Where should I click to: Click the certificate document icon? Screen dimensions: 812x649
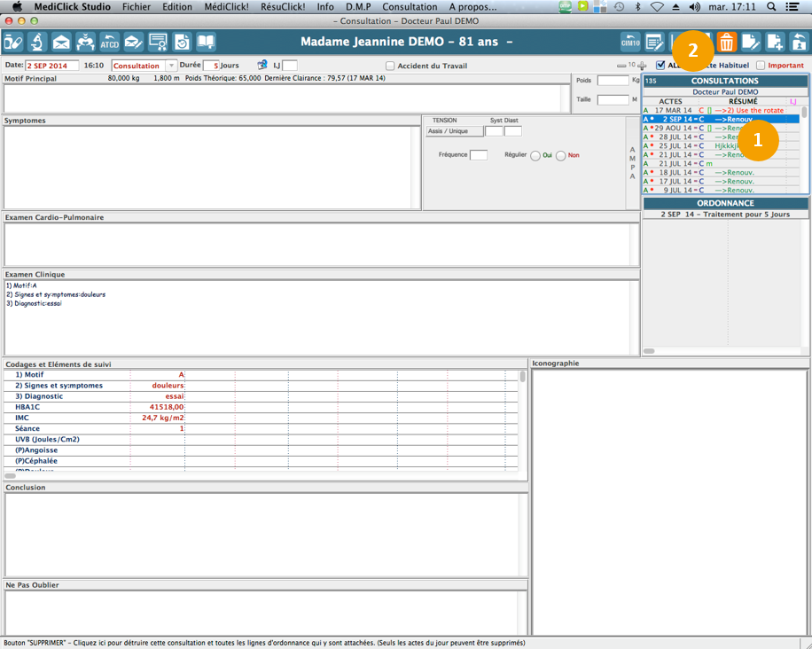158,43
